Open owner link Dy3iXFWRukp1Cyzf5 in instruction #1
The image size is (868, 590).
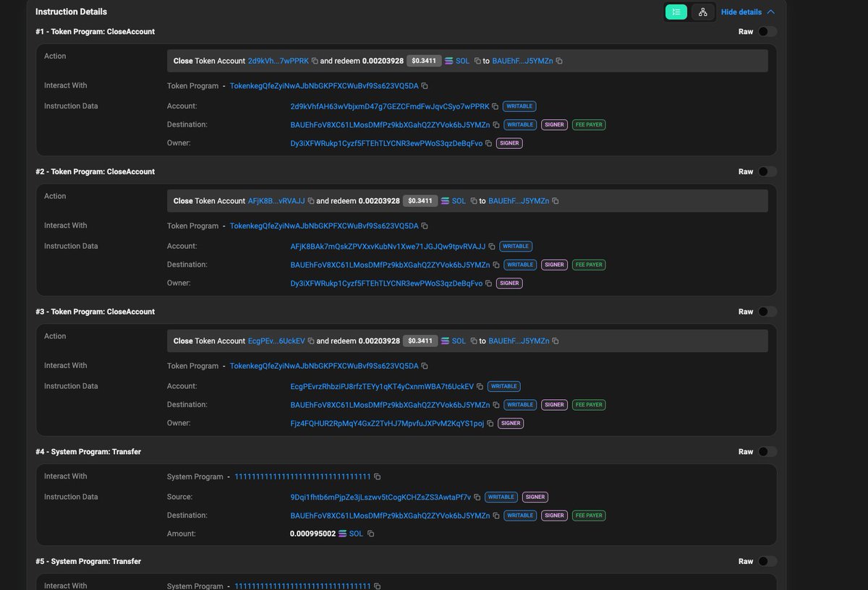click(x=386, y=143)
